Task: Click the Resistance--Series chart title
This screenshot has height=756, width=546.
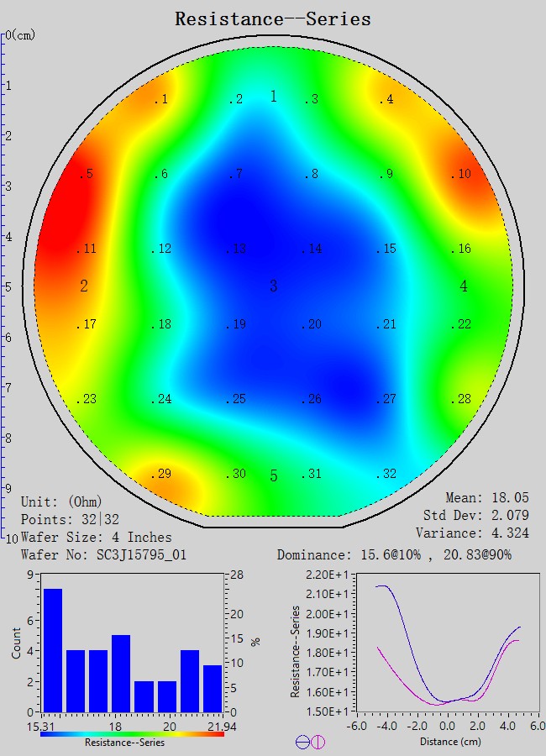Action: [x=272, y=18]
